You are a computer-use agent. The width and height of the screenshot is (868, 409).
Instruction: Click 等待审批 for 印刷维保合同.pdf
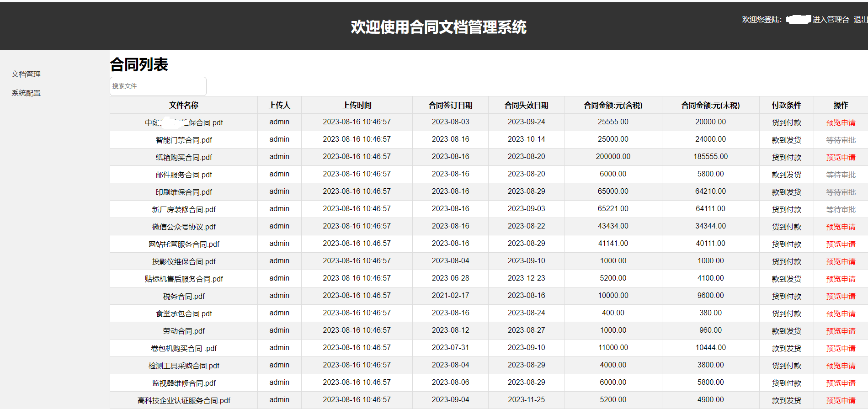pos(841,192)
